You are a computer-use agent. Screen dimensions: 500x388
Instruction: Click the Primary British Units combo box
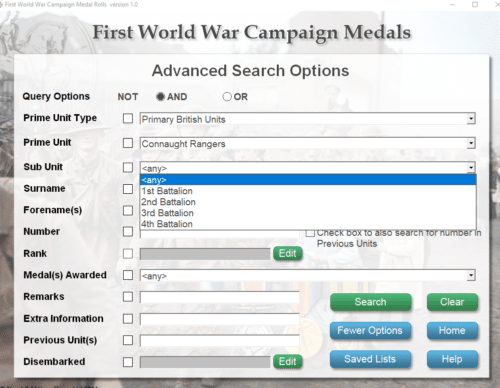pyautogui.click(x=307, y=119)
